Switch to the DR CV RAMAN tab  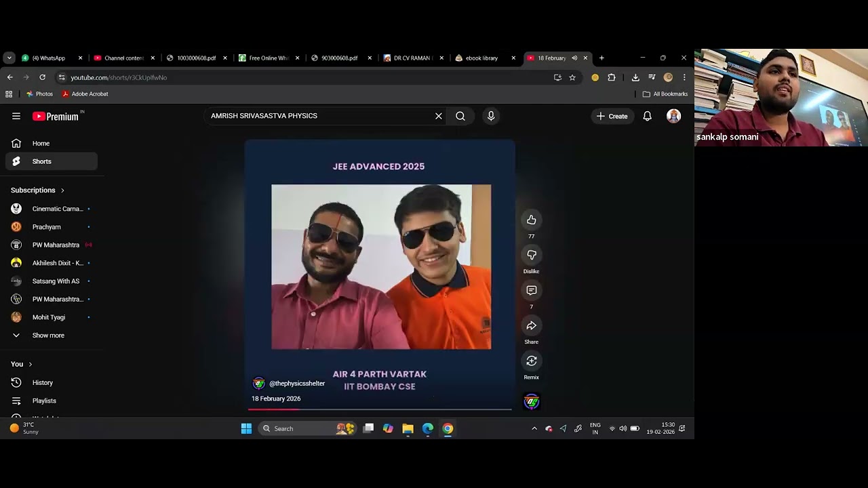tap(414, 58)
